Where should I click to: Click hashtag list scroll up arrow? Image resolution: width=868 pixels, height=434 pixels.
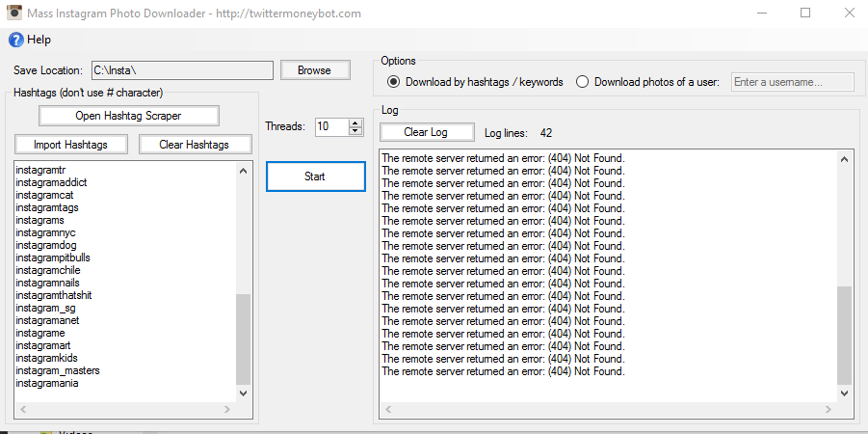tap(243, 171)
